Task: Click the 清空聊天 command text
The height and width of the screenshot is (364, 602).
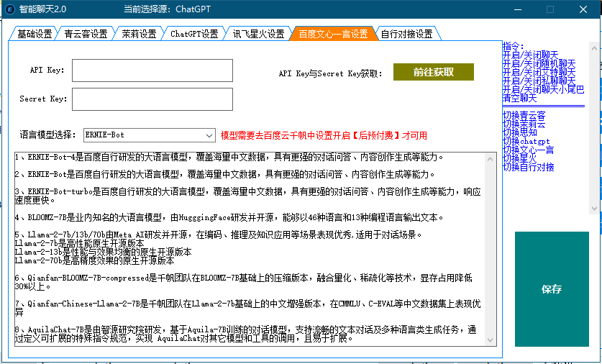Action: pos(519,98)
